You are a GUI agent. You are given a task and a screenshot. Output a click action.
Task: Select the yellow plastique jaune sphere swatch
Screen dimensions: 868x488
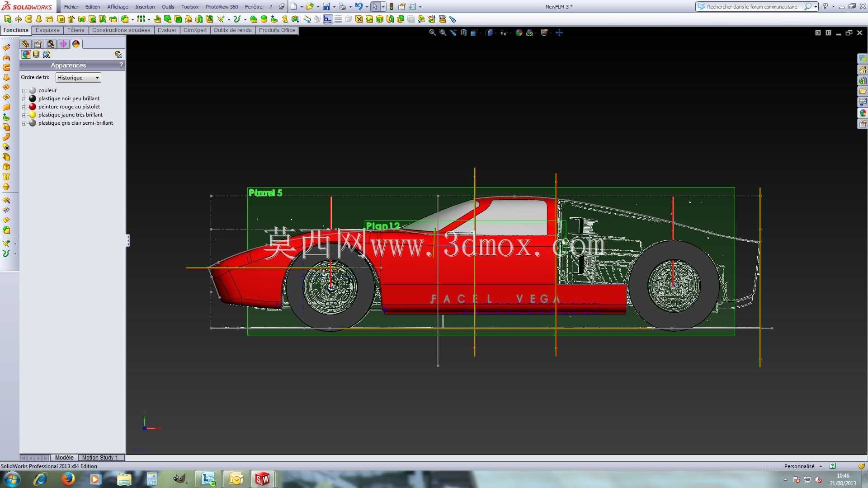[33, 115]
